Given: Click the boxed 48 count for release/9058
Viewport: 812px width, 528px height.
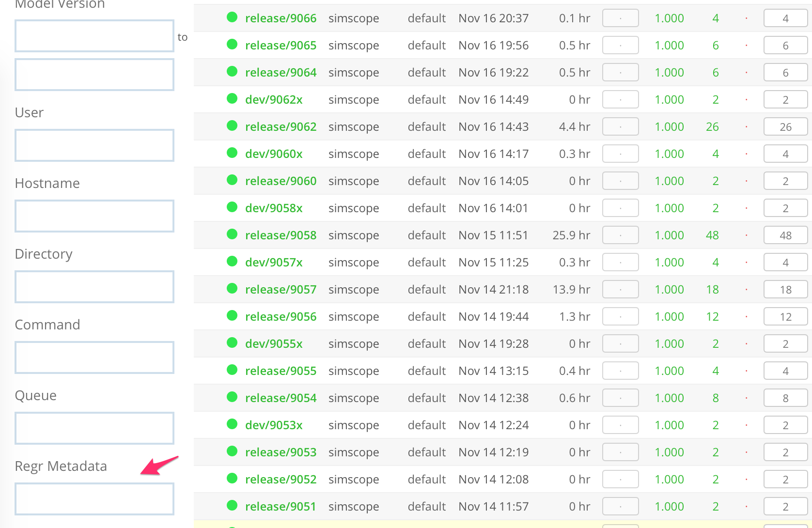Looking at the screenshot, I should point(785,235).
